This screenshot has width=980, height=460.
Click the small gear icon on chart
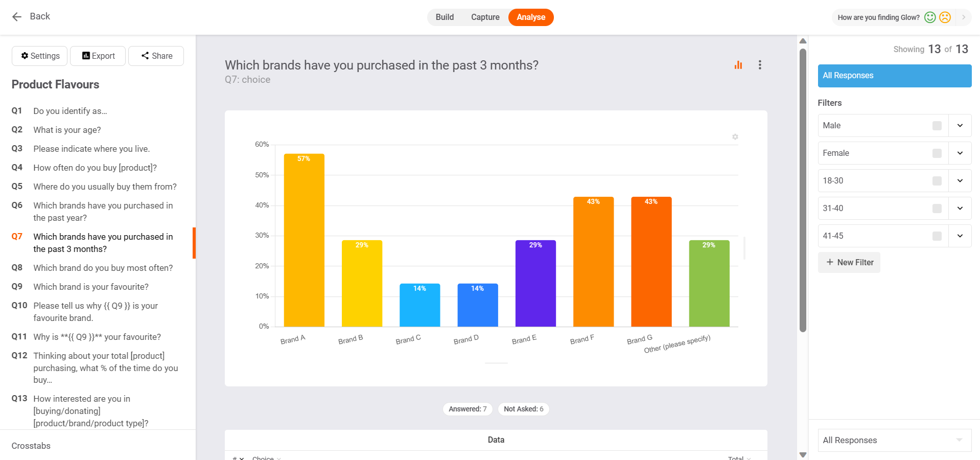[735, 137]
